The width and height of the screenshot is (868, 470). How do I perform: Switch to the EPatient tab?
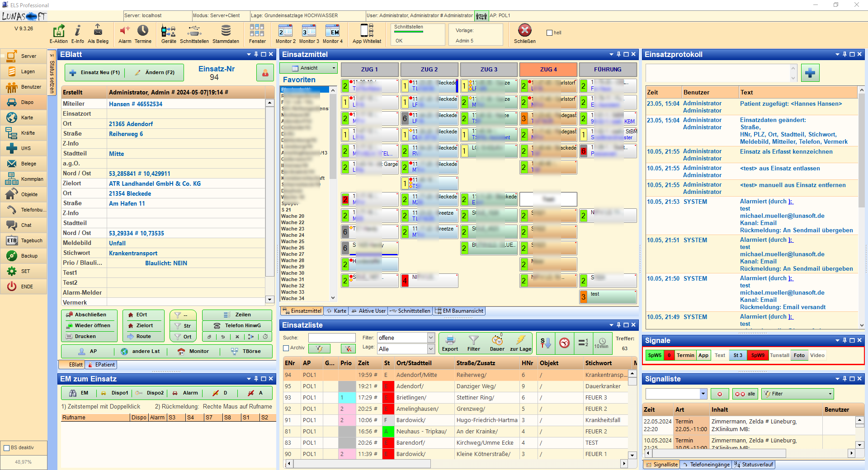tap(102, 365)
